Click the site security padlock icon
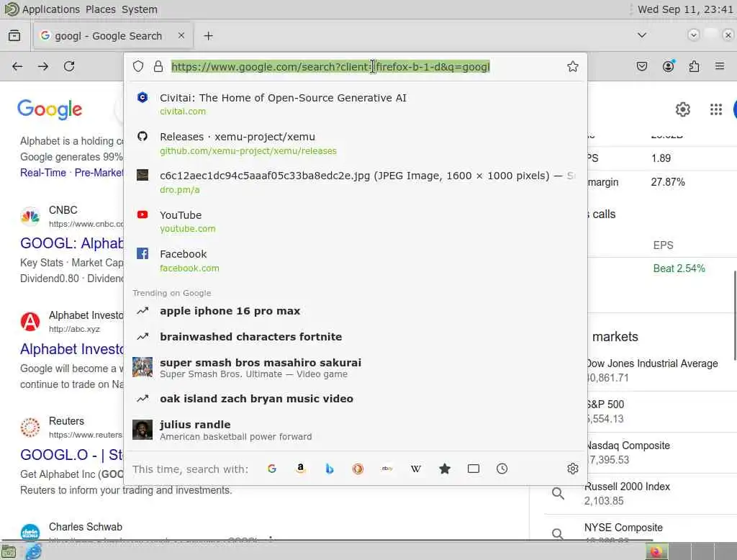Viewport: 737px width, 560px height. coord(158,66)
